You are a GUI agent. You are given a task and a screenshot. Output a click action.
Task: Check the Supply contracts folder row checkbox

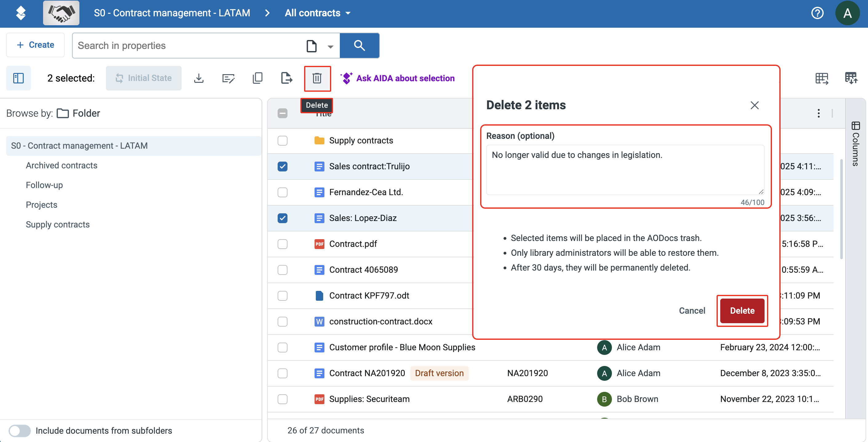point(282,140)
